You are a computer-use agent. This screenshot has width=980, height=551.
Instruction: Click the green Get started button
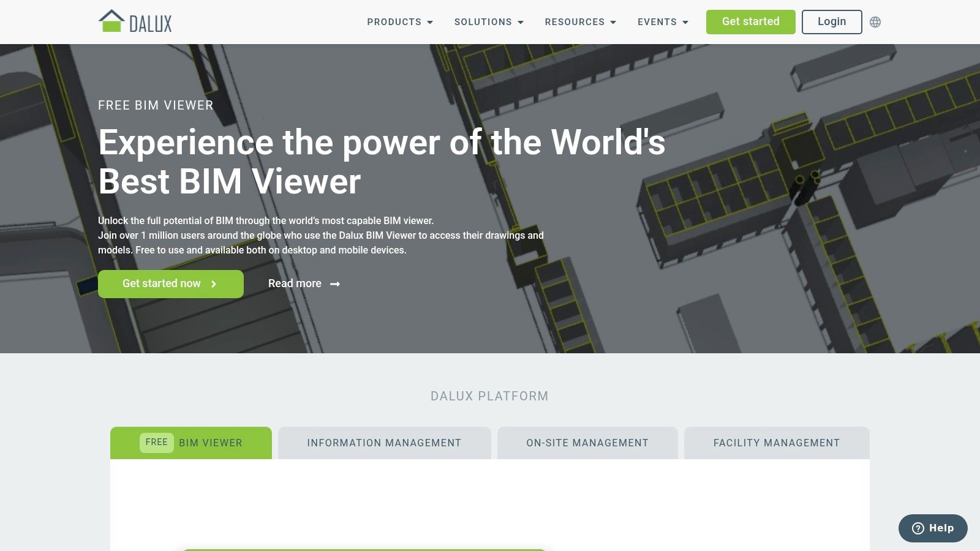[x=750, y=22]
